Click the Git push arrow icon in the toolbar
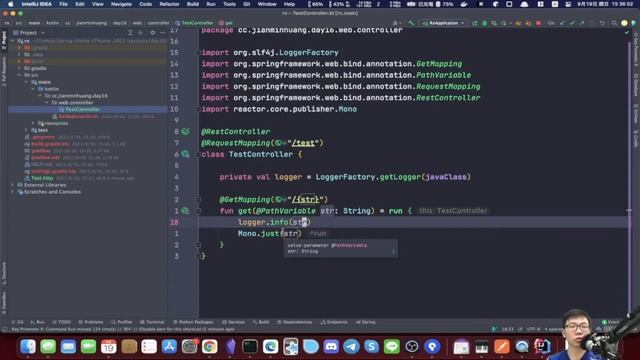The height and width of the screenshot is (360, 640). (582, 23)
